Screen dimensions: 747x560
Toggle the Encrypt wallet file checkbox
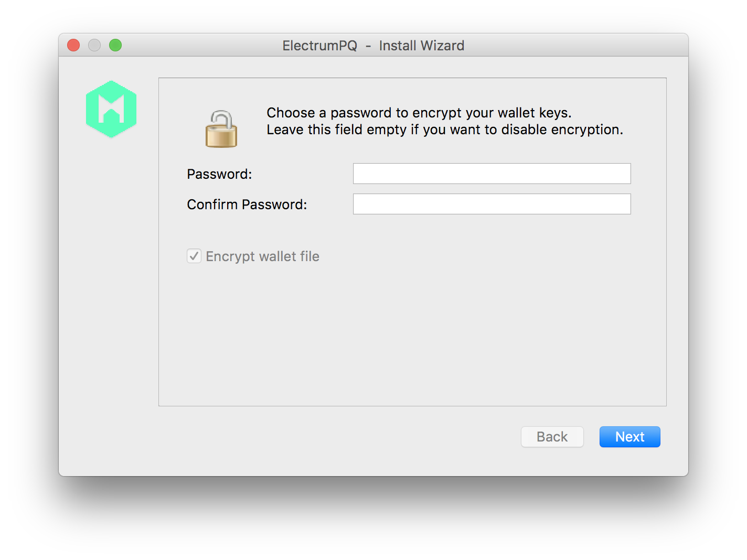(x=194, y=256)
